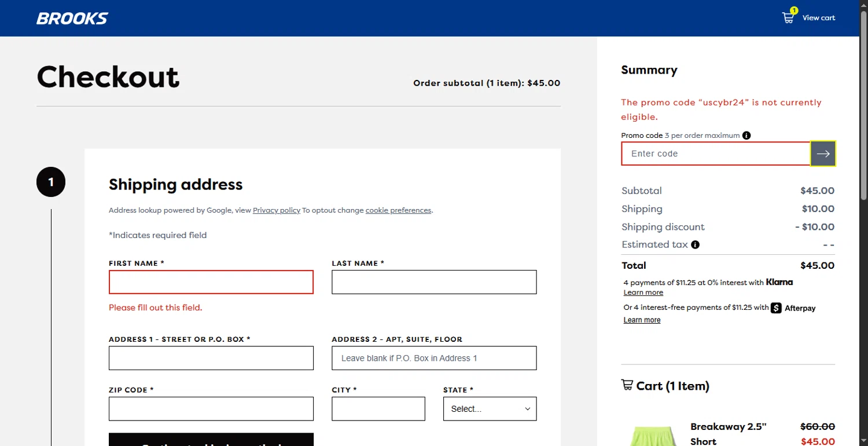Click the Afterpay logo icon

[777, 308]
